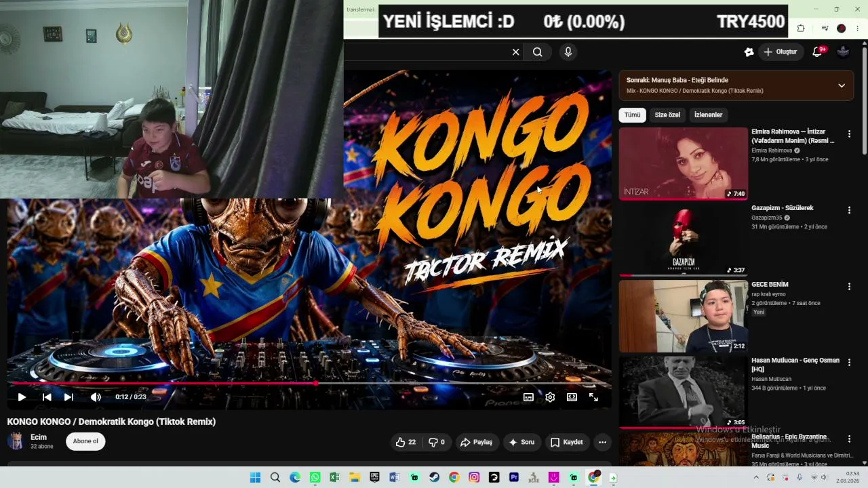This screenshot has width=868, height=488.
Task: Open WhatsApp from the taskbar
Action: (315, 478)
